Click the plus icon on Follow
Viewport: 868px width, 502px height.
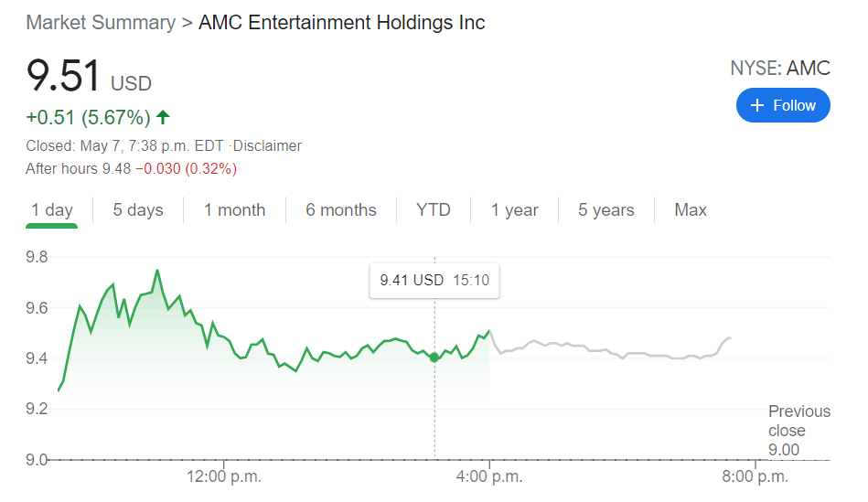pyautogui.click(x=756, y=105)
